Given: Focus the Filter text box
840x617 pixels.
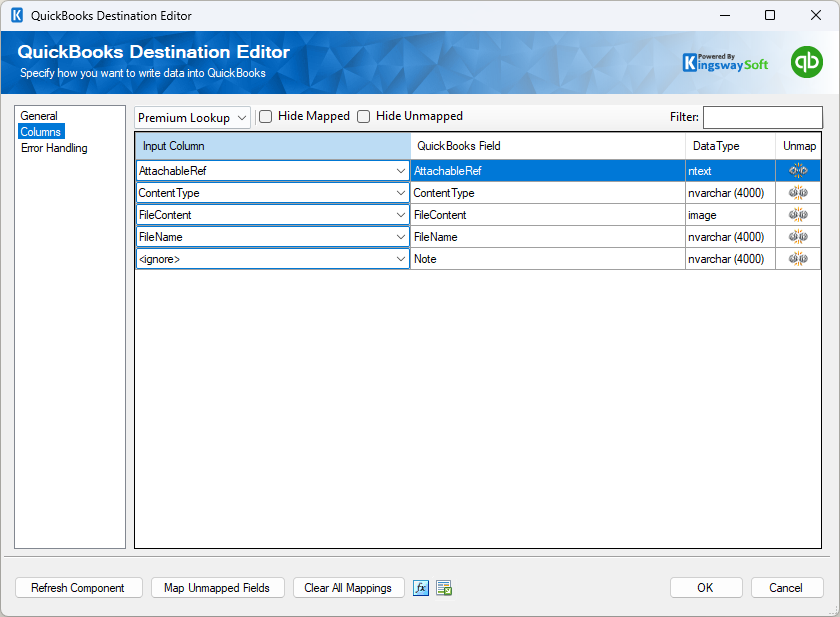Looking at the screenshot, I should click(x=763, y=117).
